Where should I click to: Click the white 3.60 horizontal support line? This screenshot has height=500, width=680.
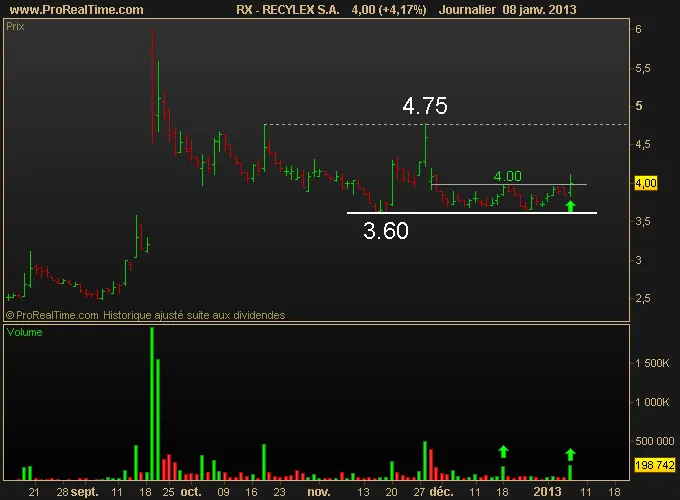tap(472, 213)
